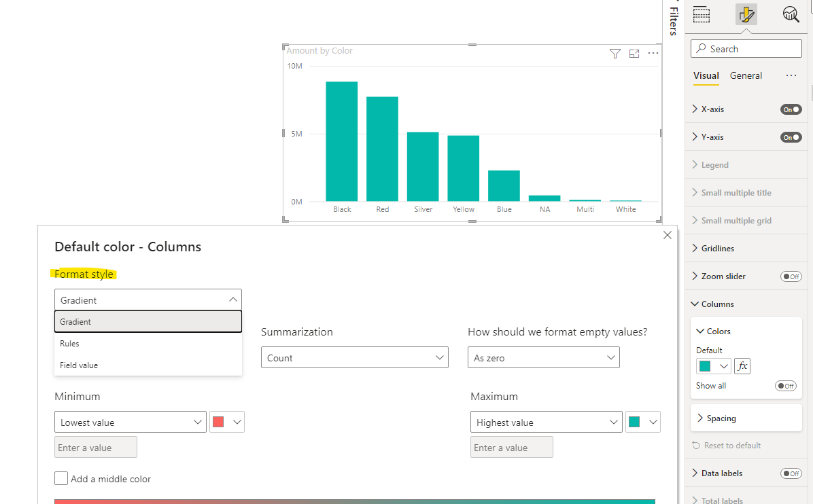The image size is (813, 504).
Task: Open the Build visual fields icon
Action: [x=701, y=14]
